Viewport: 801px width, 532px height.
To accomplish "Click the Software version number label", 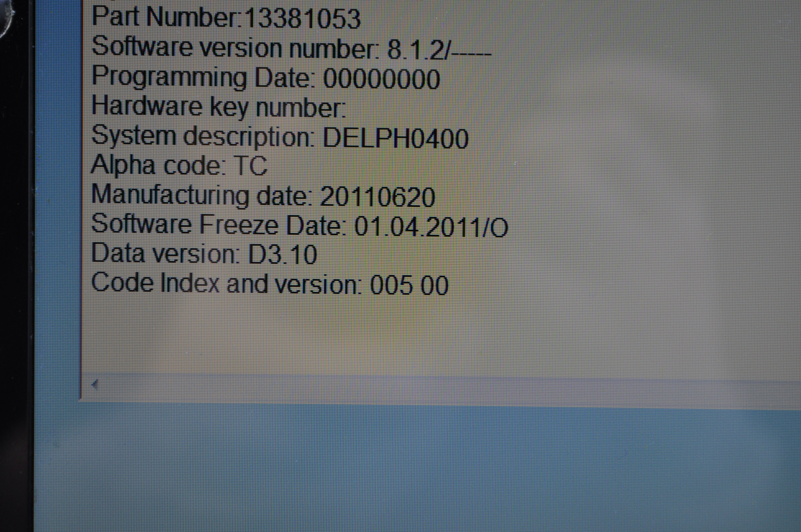I will pos(236,47).
